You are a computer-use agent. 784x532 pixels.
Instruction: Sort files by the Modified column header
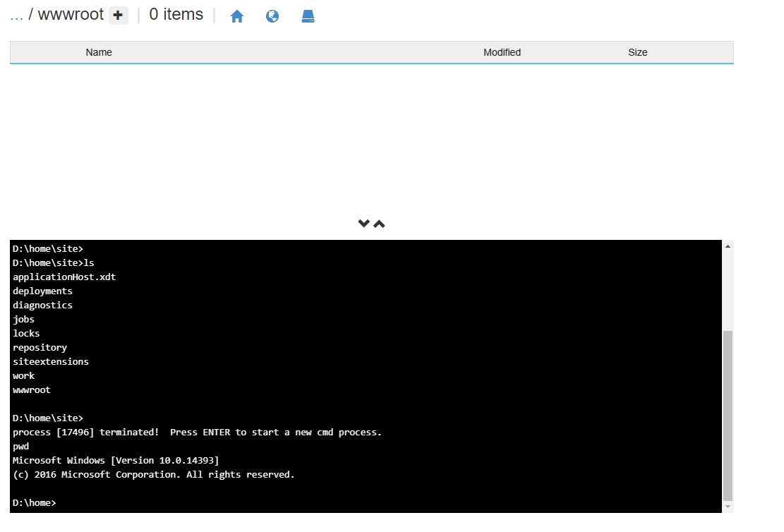coord(502,52)
